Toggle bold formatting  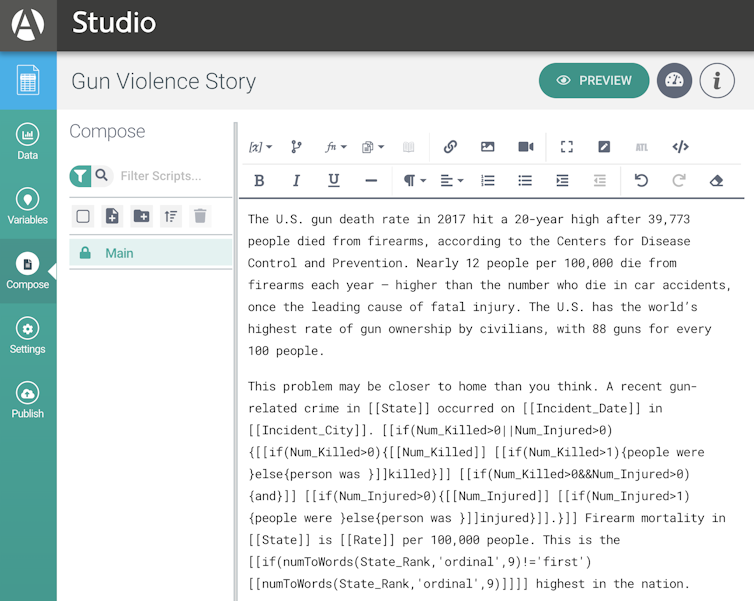pyautogui.click(x=259, y=181)
